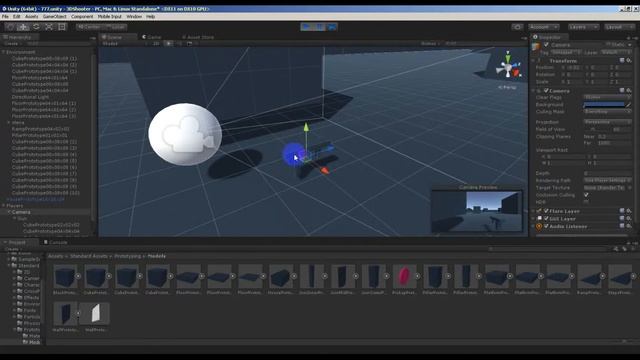The image size is (640, 360).
Task: Toggle scene lighting button in Scene toolbar
Action: pyautogui.click(x=169, y=43)
